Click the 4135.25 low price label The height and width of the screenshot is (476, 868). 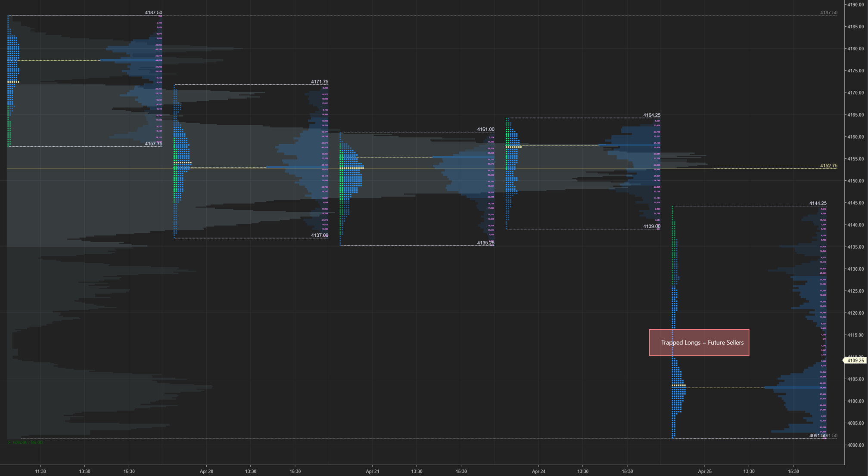coord(485,243)
